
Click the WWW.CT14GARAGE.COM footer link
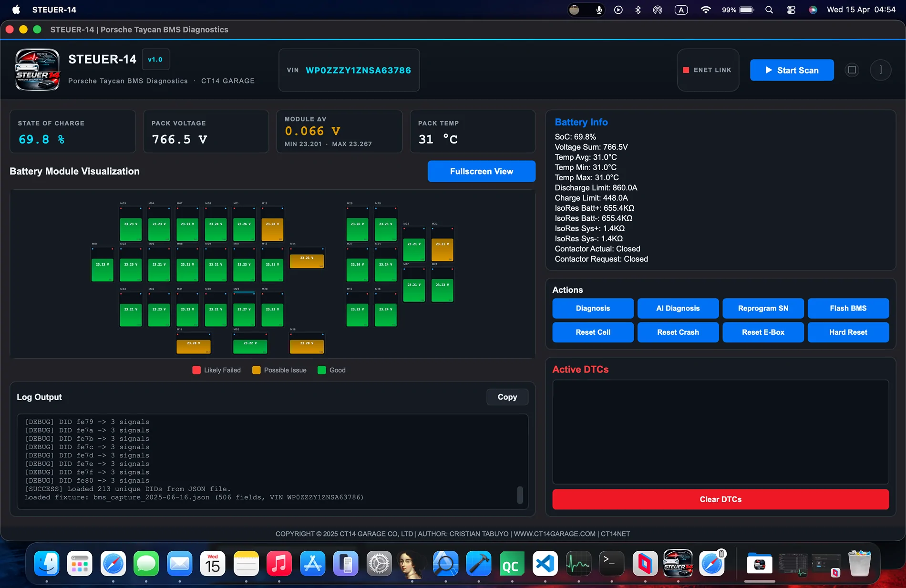pos(555,534)
